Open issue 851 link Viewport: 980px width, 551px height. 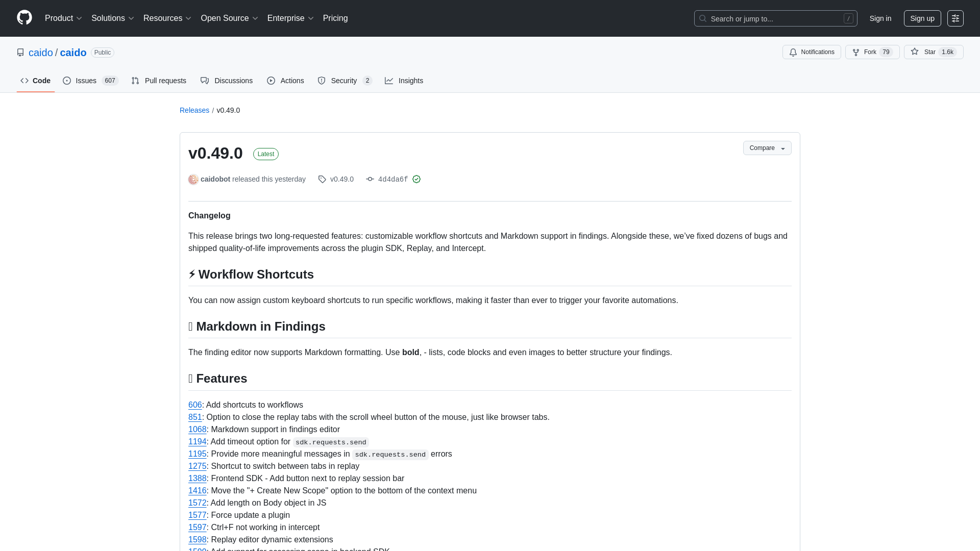click(195, 417)
